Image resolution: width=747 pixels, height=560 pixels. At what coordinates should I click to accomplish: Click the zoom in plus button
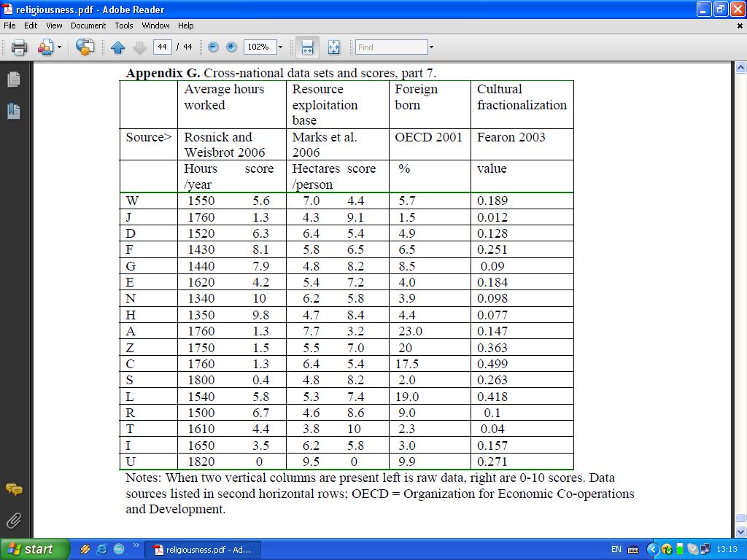(232, 47)
